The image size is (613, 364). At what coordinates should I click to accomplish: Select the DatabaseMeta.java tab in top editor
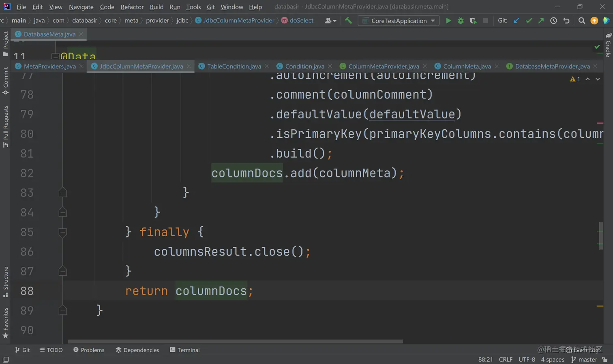[49, 34]
